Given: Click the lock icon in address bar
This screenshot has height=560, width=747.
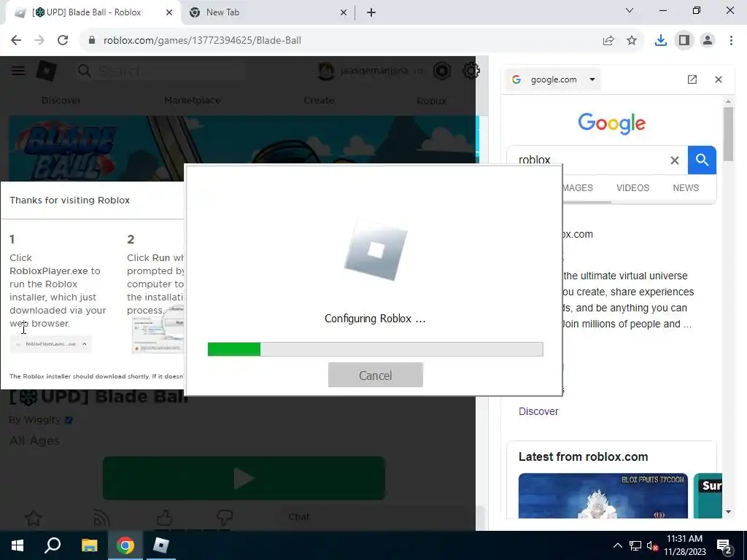Looking at the screenshot, I should coord(92,41).
